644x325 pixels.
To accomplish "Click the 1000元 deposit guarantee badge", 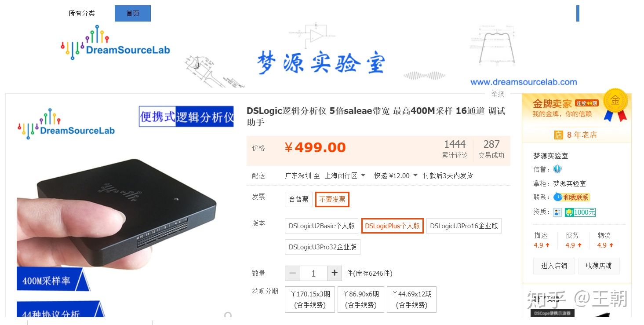I will pyautogui.click(x=580, y=212).
